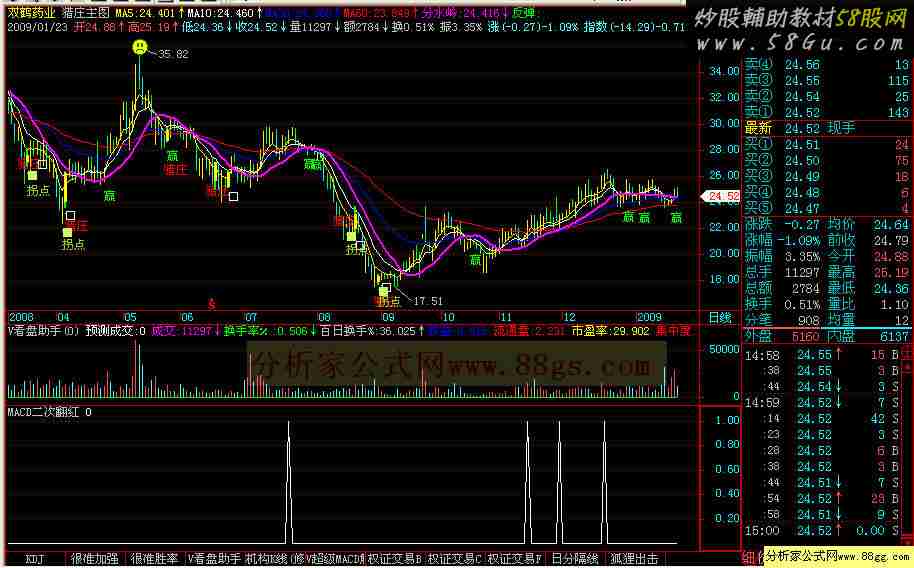The width and height of the screenshot is (914, 568).
Task: Click the 量比 value 1.10
Action: coord(895,304)
